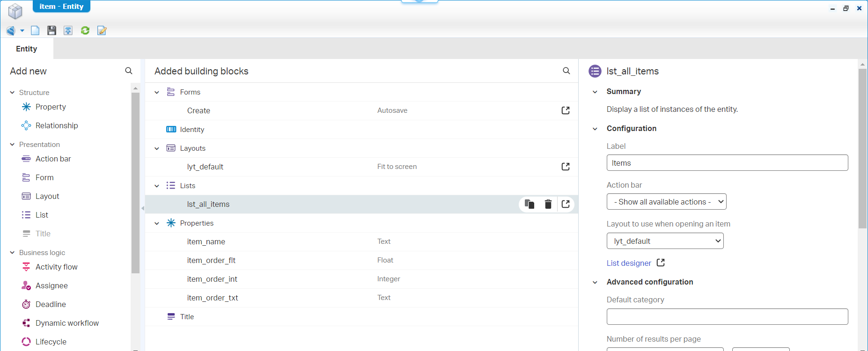Screen dimensions: 868x351
Task: Open the List designer link
Action: [629, 263]
